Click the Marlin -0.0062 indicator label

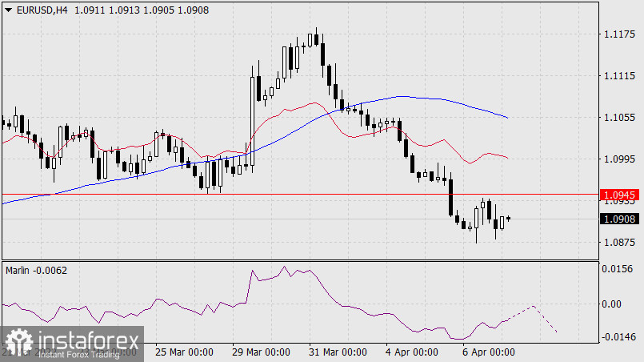tap(37, 270)
